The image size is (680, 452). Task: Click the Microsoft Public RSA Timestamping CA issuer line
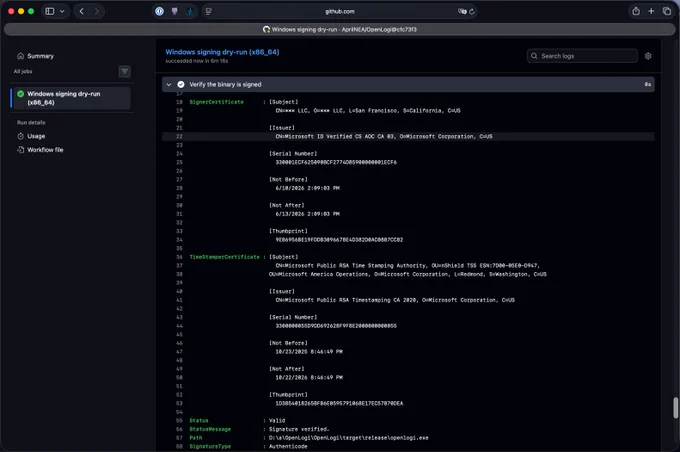(x=395, y=300)
